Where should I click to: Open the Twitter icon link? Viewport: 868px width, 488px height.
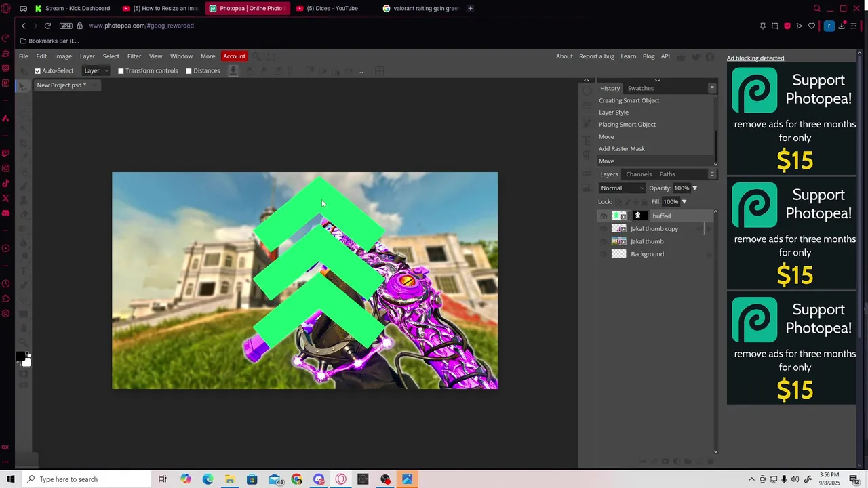[696, 57]
